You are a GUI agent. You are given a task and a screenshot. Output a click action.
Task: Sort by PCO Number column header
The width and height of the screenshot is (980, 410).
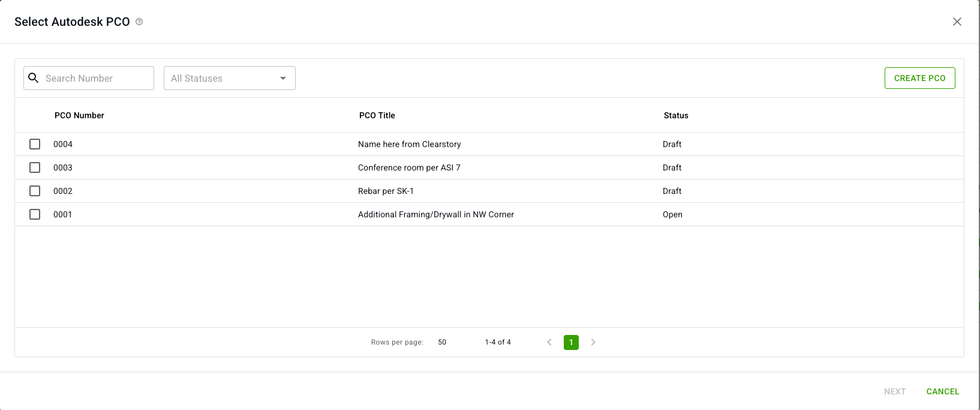click(x=79, y=115)
